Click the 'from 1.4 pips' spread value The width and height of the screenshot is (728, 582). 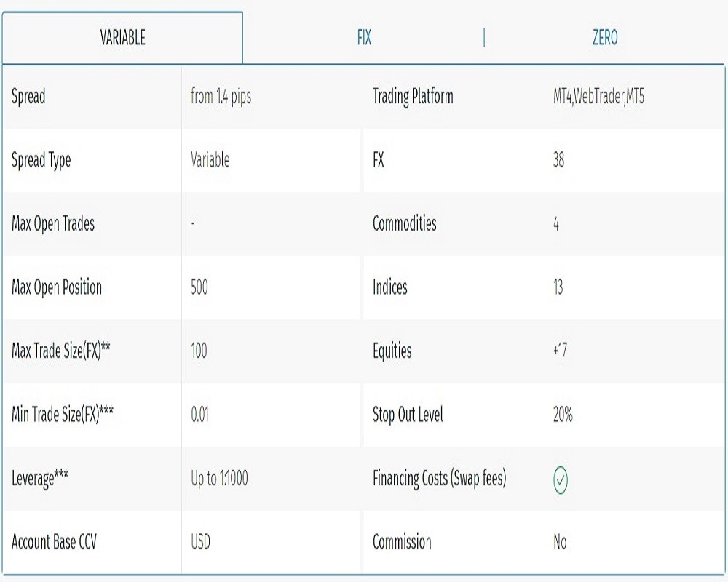pos(221,97)
